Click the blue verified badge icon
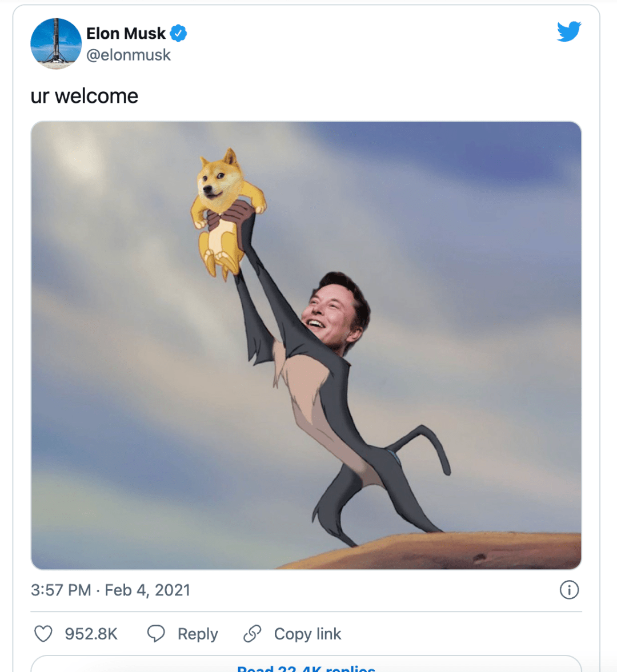 (179, 33)
